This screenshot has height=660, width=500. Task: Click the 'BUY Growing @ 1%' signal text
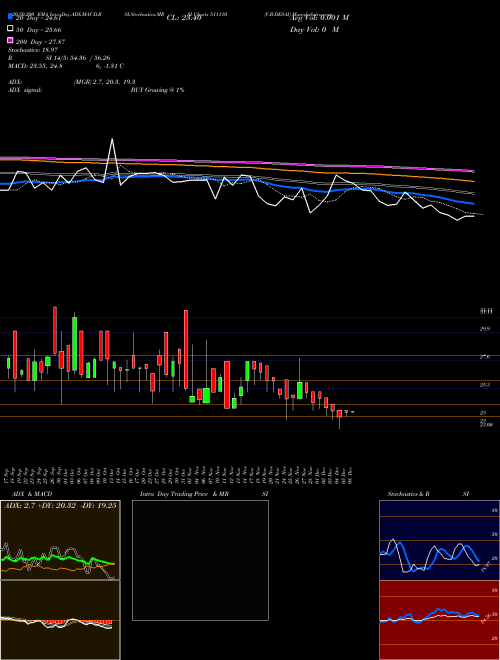tap(157, 90)
